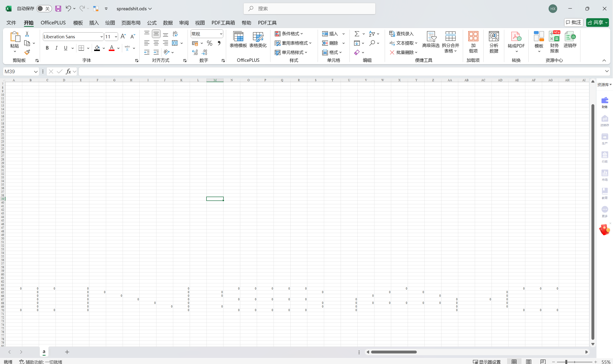Click the 批量删除 button
Viewport: 613px width, 364px height.
click(x=403, y=52)
